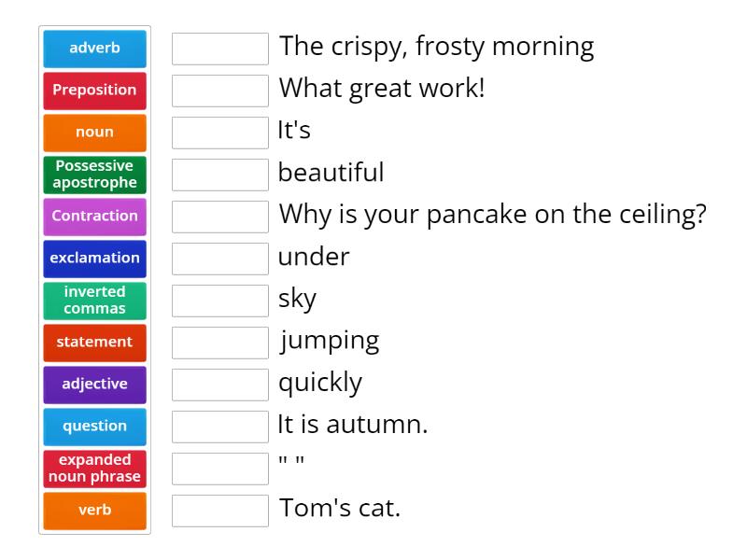747x560 pixels.
Task: Select the question label tile
Action: point(94,427)
